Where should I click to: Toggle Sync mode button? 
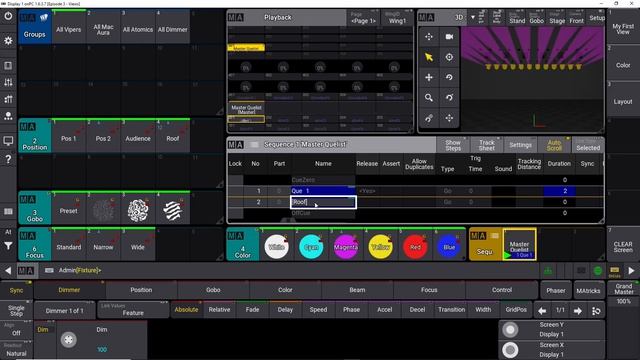click(x=16, y=290)
